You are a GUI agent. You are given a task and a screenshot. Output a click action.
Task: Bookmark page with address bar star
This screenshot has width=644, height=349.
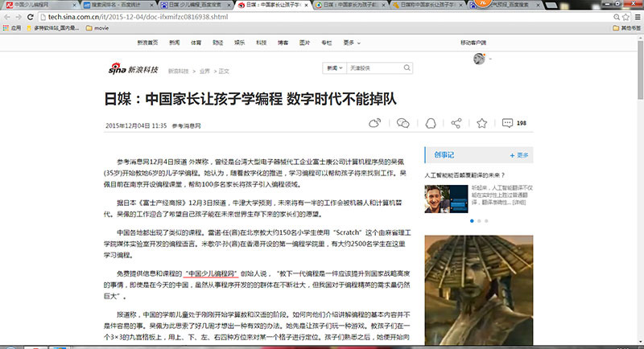coord(625,17)
